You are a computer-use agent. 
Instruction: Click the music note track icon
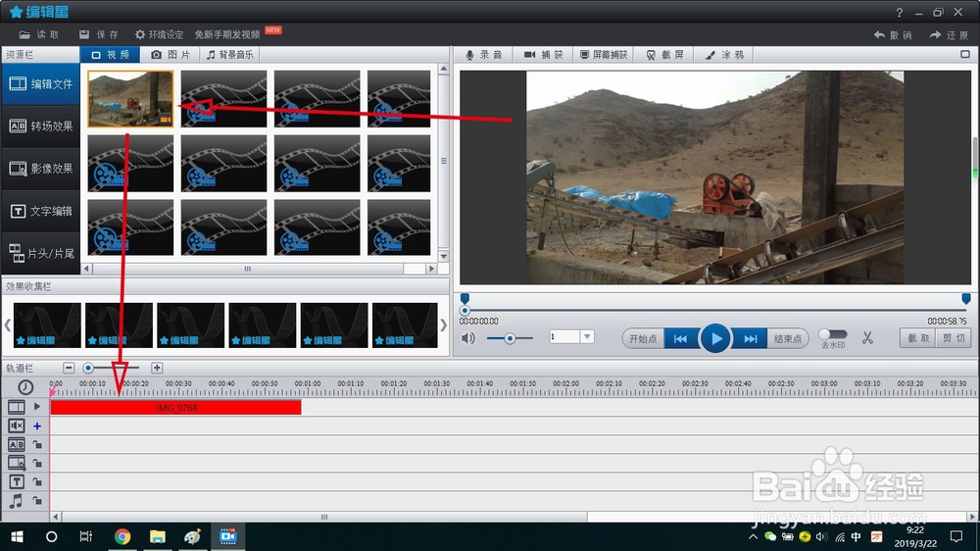point(17,501)
